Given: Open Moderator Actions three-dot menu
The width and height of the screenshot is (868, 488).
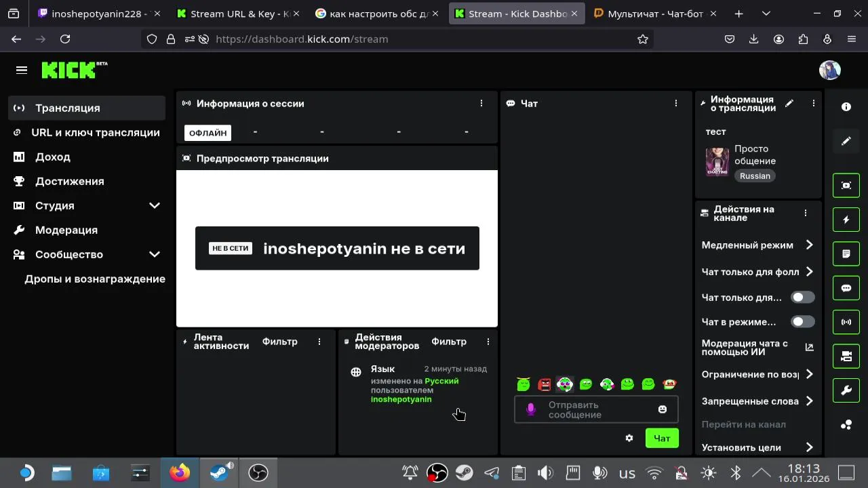Looking at the screenshot, I should coord(488,342).
